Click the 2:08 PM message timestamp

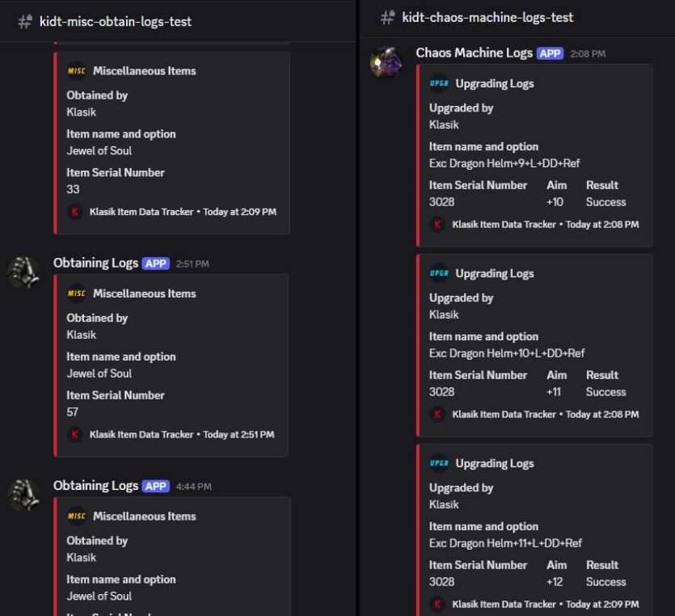point(588,54)
